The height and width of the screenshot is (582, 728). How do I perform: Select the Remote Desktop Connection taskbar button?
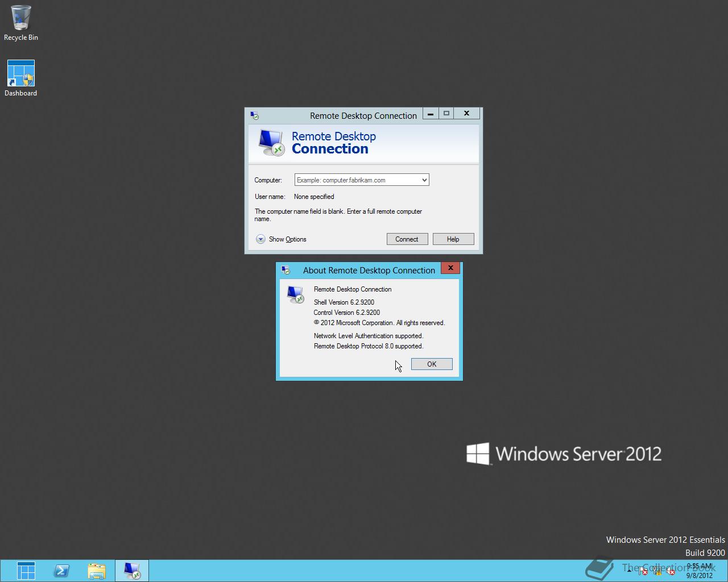pyautogui.click(x=132, y=571)
